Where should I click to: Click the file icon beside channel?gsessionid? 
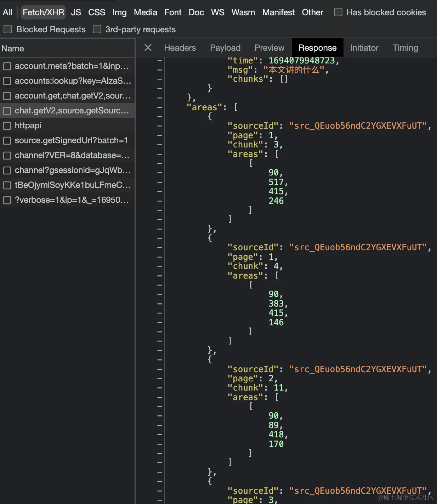pyautogui.click(x=7, y=170)
